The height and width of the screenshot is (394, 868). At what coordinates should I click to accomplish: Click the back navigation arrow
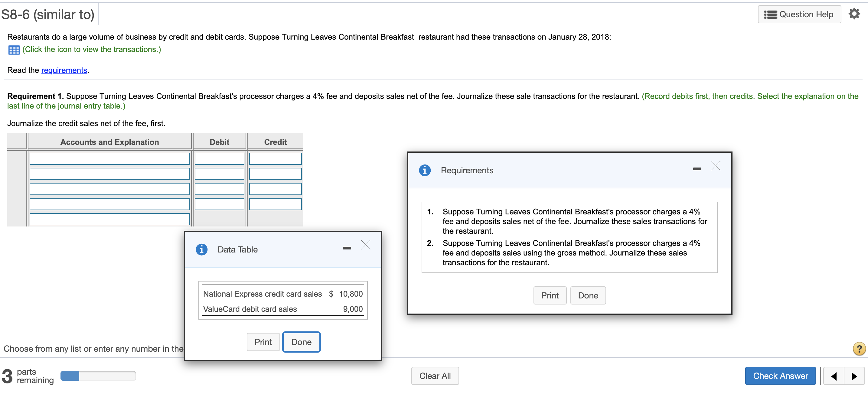click(834, 376)
